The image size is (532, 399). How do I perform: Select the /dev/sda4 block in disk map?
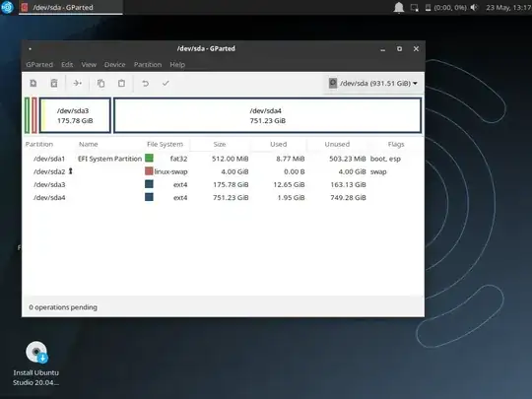point(267,115)
